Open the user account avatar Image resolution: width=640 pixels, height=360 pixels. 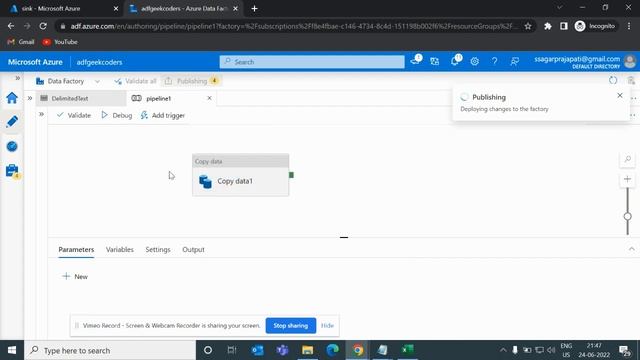pyautogui.click(x=630, y=62)
